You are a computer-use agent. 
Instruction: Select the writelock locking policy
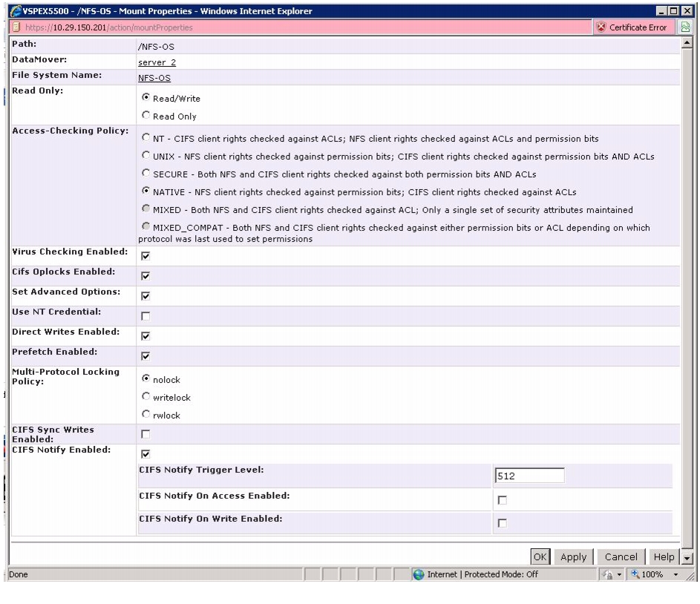(145, 396)
